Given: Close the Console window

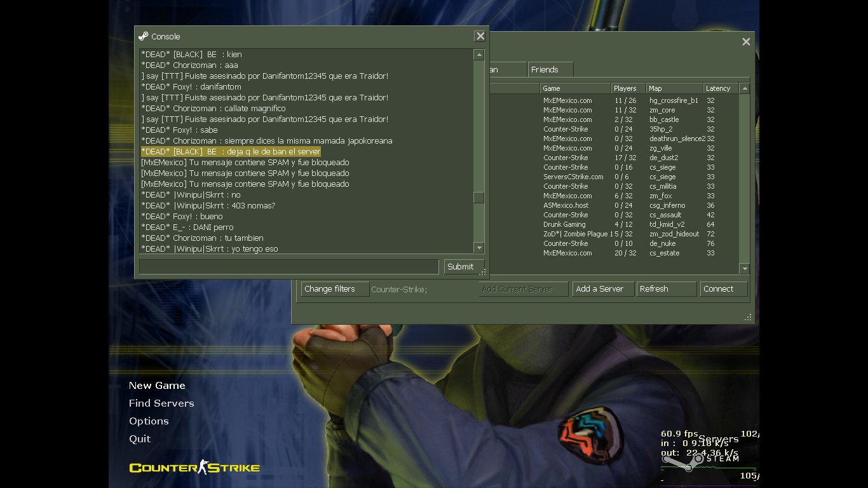Looking at the screenshot, I should tap(480, 36).
